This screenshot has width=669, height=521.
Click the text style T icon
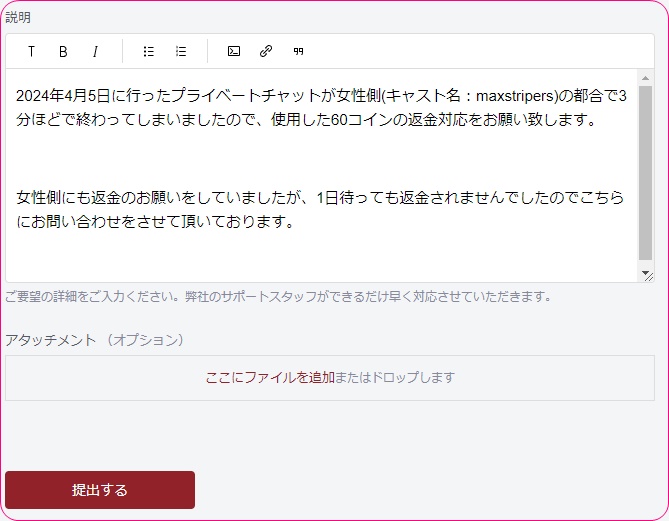click(31, 51)
